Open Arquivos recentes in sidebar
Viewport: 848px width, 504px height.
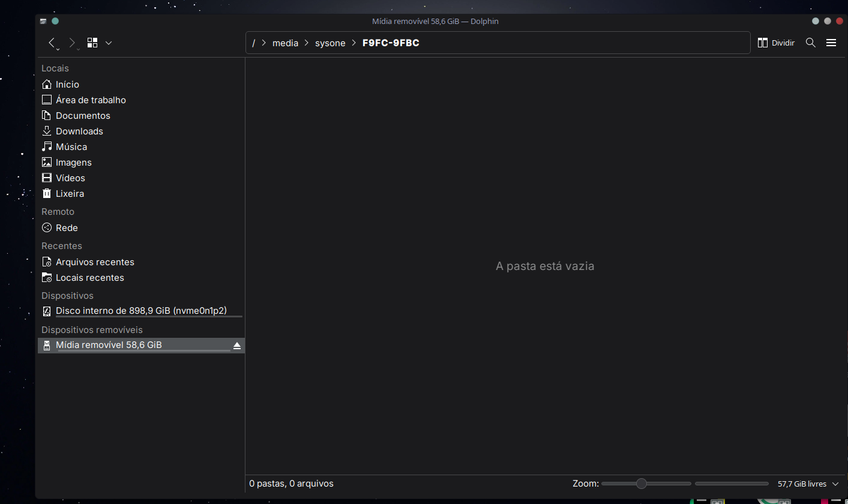coord(95,262)
